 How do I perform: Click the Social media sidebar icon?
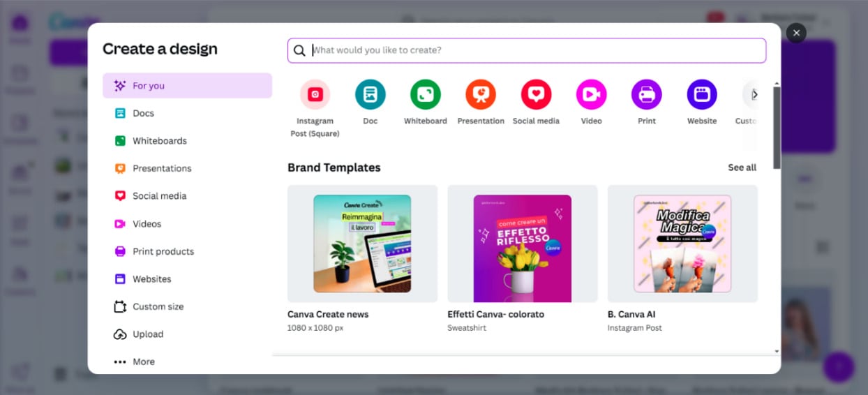120,196
